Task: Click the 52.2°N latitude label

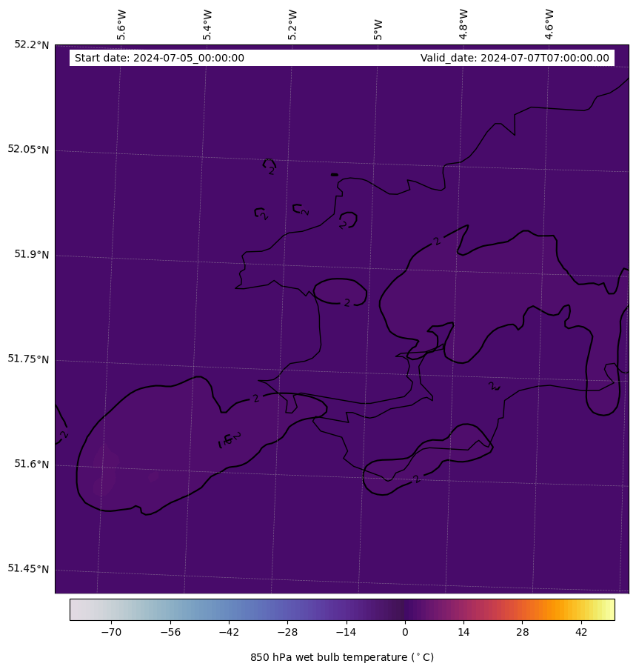Action: tap(32, 44)
